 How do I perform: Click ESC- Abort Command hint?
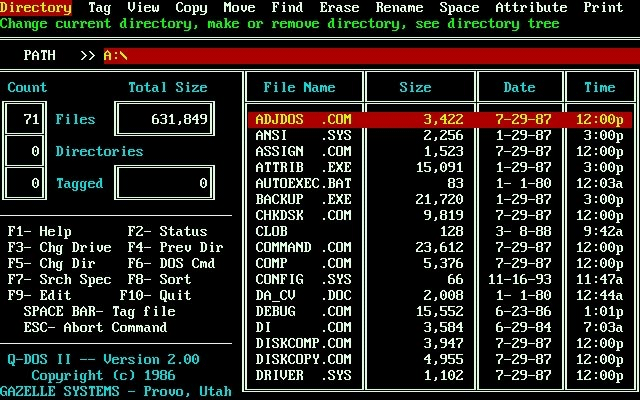click(96, 327)
